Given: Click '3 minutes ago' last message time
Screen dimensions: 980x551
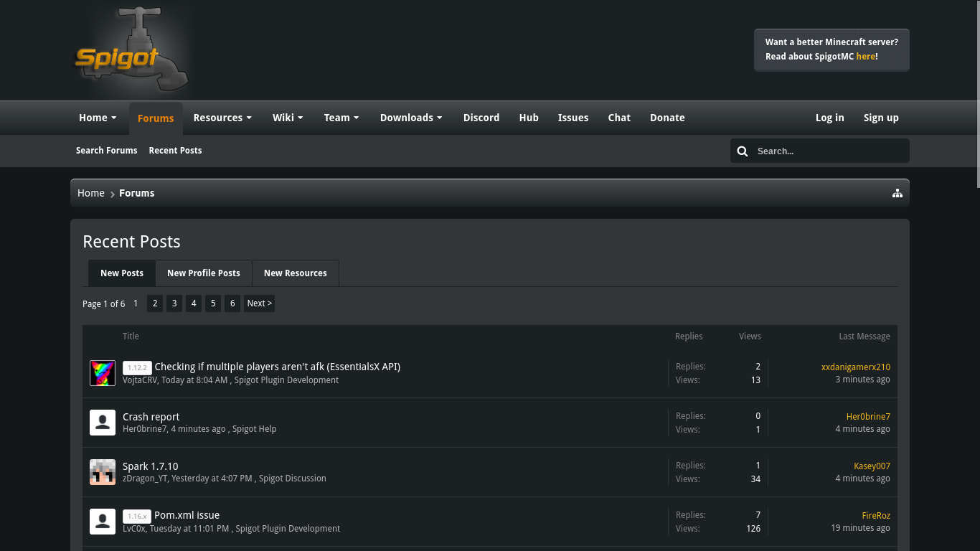Looking at the screenshot, I should [862, 380].
